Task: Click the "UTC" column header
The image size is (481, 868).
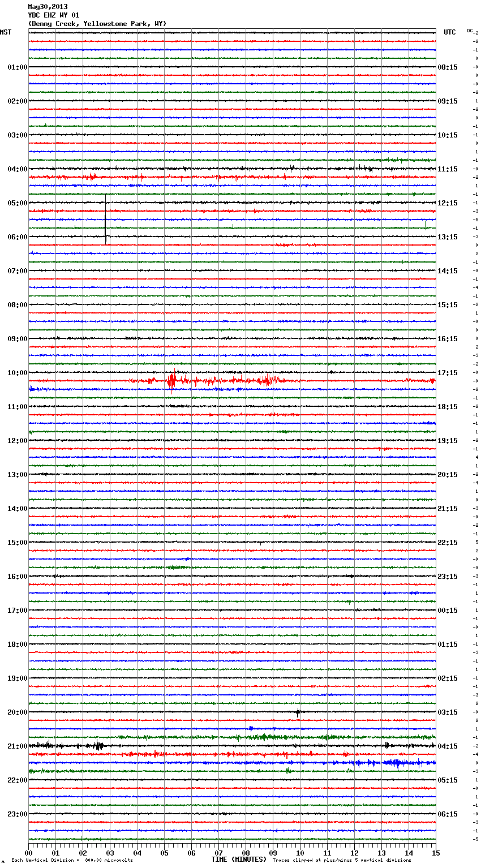Action: click(x=450, y=32)
